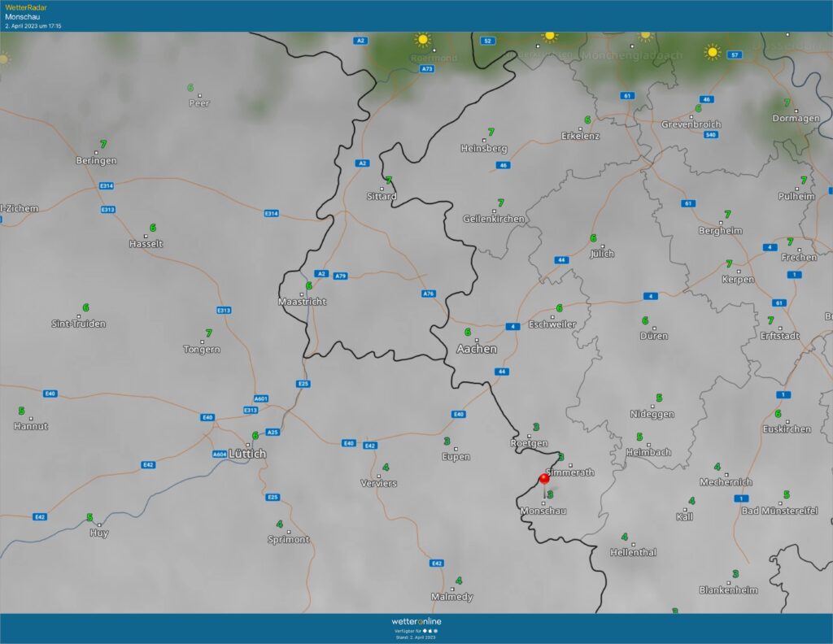Select the Nideggen town label

[652, 414]
